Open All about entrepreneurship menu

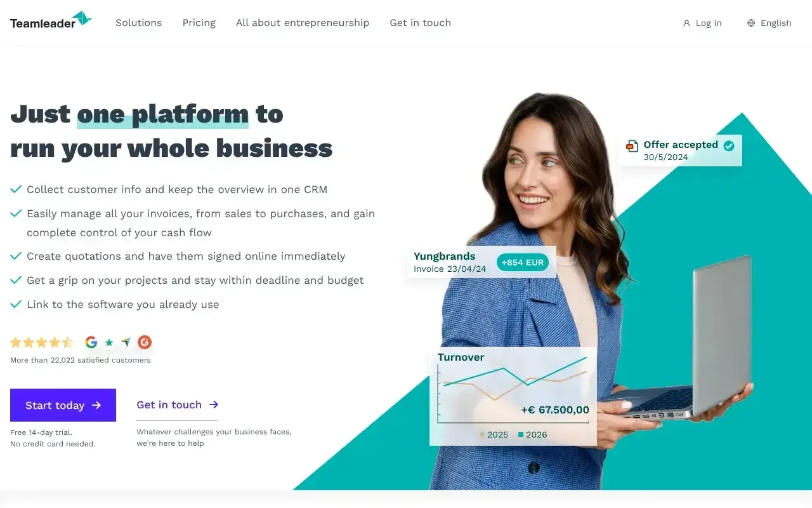[303, 23]
